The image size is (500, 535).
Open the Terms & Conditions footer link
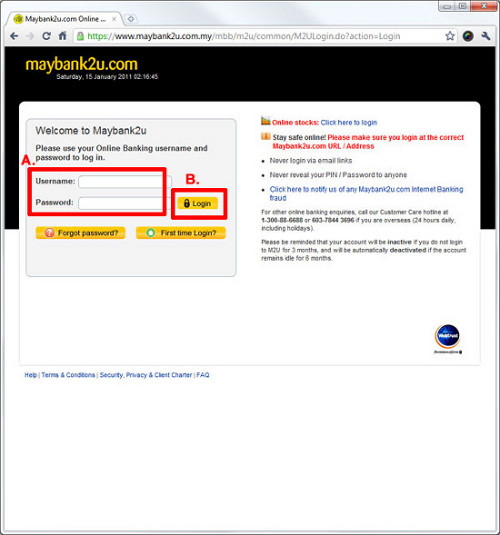(x=68, y=375)
